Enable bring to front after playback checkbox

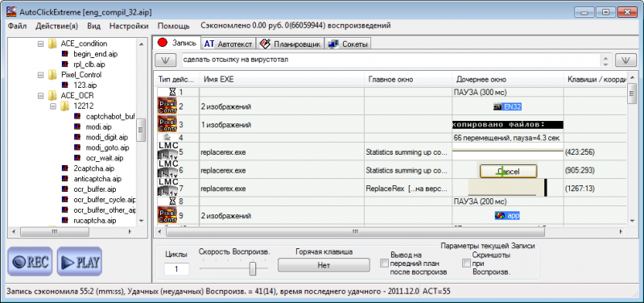385,264
